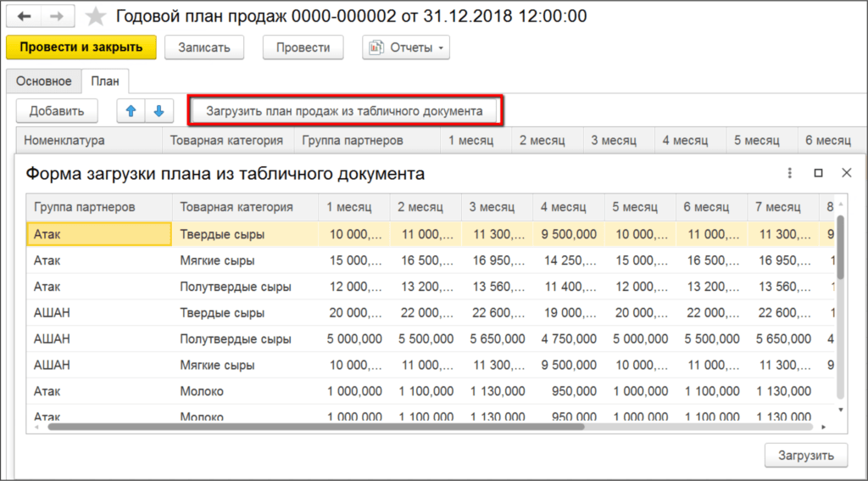The width and height of the screenshot is (868, 481).
Task: Click Провести и закрыть button
Action: 81,48
